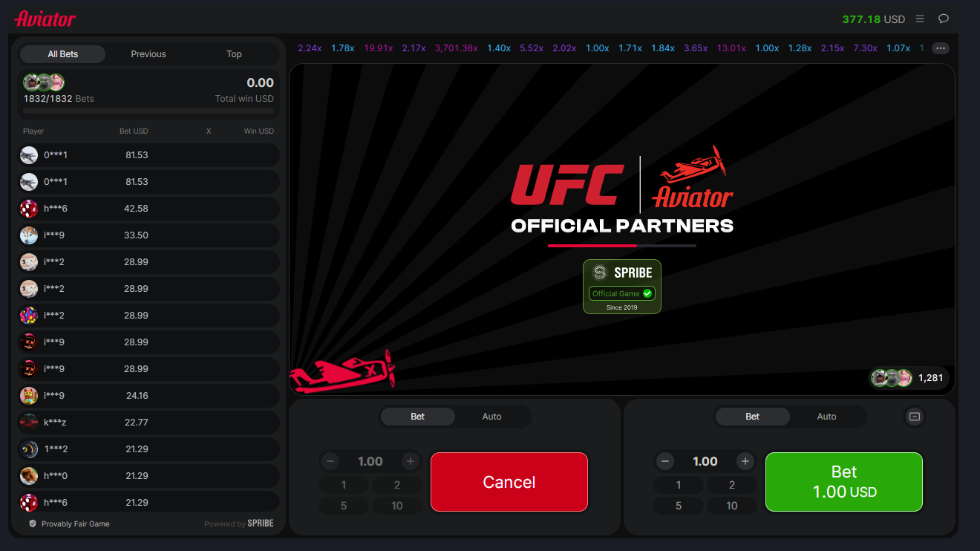Choose quick amount 10 in right panel
The width and height of the screenshot is (980, 551).
[x=732, y=506]
